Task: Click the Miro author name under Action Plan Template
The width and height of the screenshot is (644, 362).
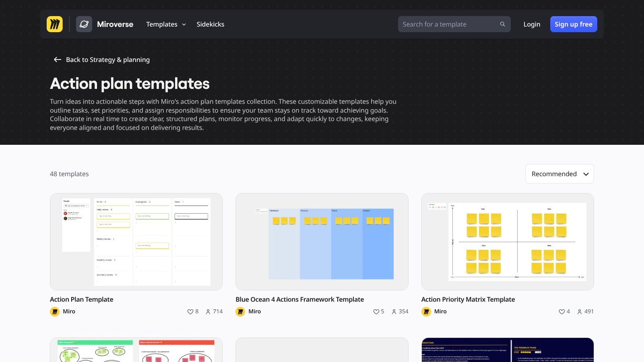Action: pyautogui.click(x=69, y=312)
